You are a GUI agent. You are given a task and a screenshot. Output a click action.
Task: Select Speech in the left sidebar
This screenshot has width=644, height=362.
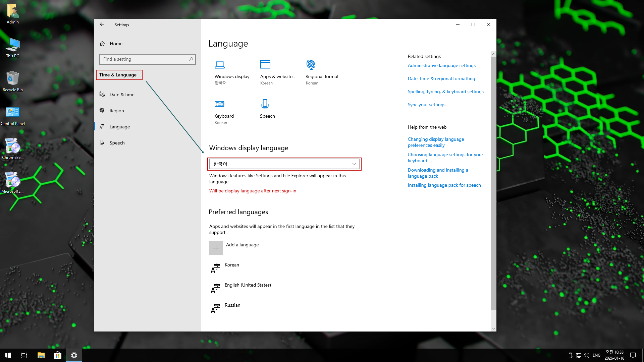tap(117, 143)
